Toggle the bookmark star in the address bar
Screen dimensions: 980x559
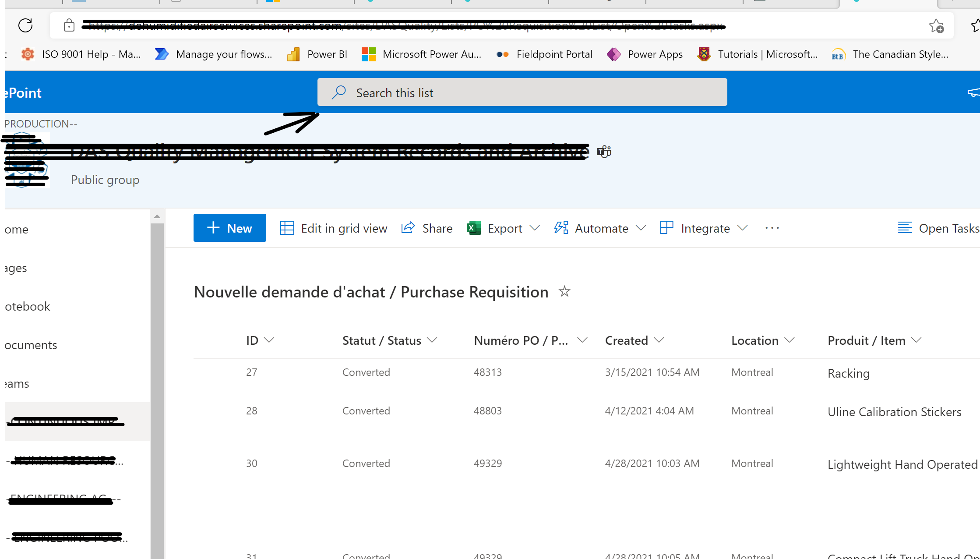pos(936,25)
